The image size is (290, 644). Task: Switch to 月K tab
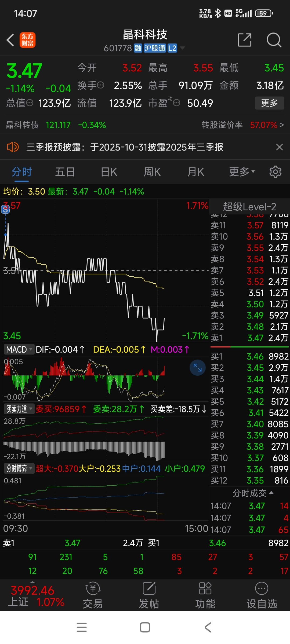tap(196, 172)
